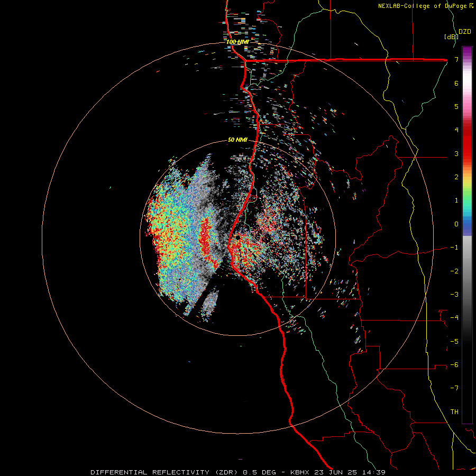Click the -7 value on color scale

click(x=454, y=388)
